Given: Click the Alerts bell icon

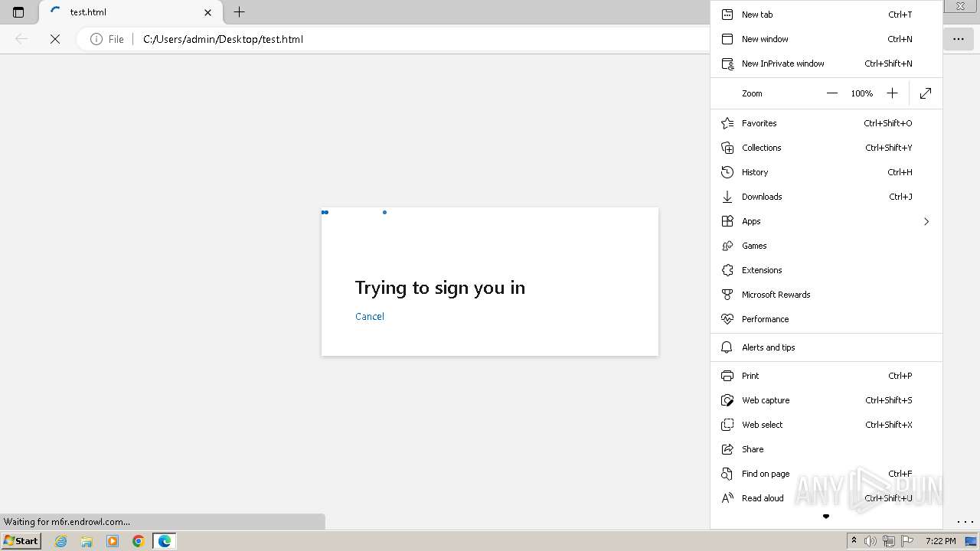Looking at the screenshot, I should tap(727, 347).
